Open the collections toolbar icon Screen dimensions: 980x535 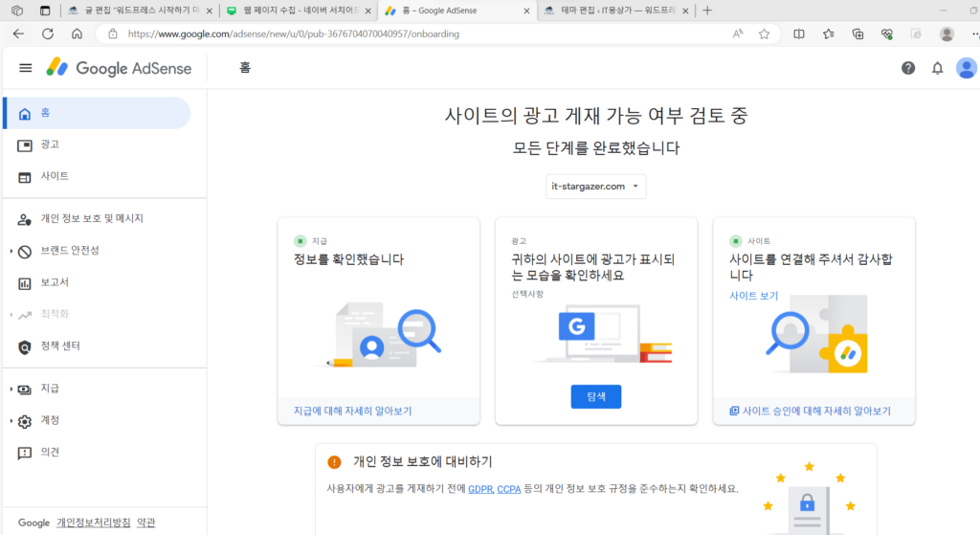[857, 33]
